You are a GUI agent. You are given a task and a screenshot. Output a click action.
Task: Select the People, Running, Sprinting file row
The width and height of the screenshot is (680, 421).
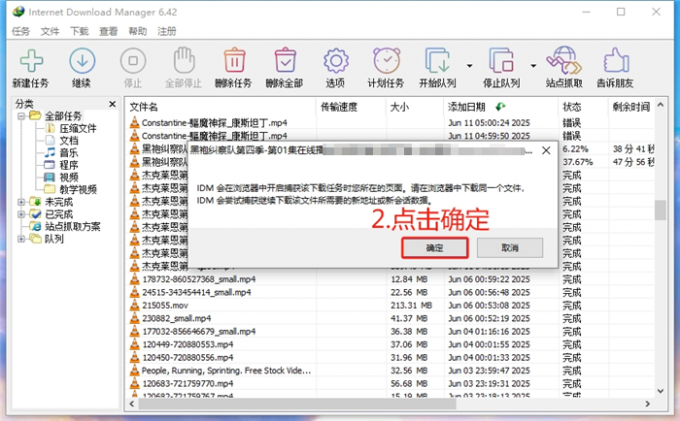226,370
